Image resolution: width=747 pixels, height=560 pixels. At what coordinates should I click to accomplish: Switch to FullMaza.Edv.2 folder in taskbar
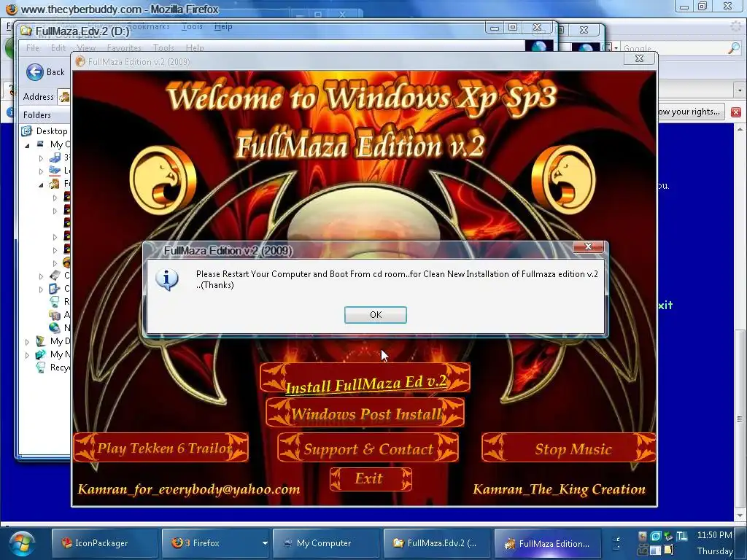pyautogui.click(x=436, y=542)
